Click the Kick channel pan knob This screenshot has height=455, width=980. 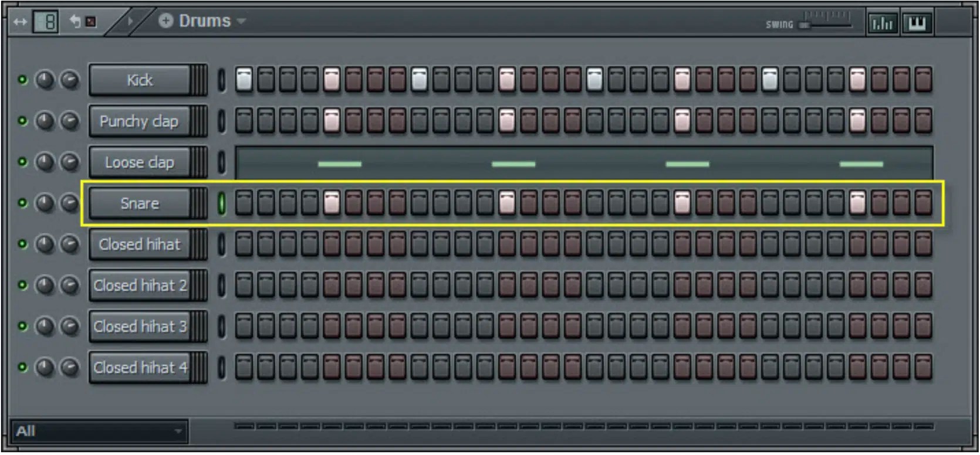pos(45,80)
